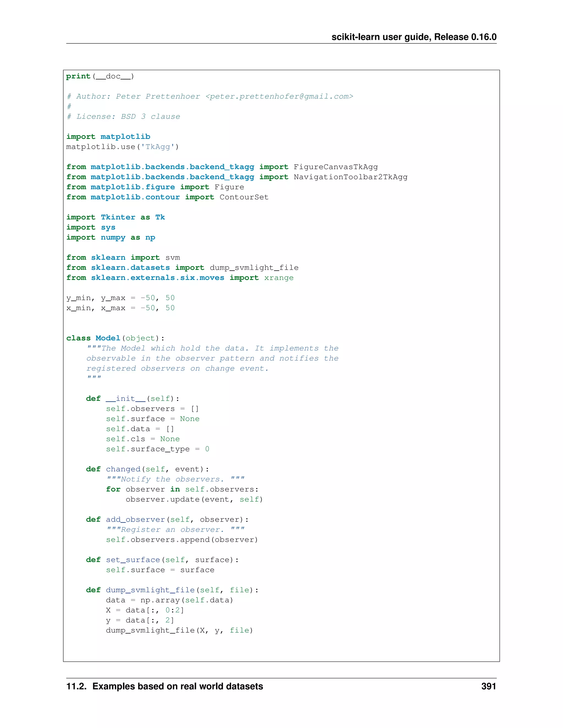Click the 'class Model(object):' line
The height and width of the screenshot is (728, 563).
click(x=115, y=338)
